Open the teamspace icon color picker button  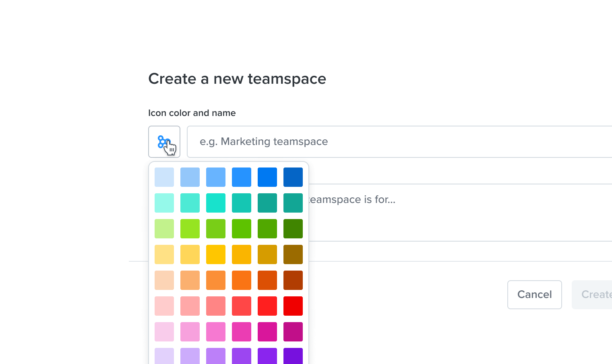[164, 142]
